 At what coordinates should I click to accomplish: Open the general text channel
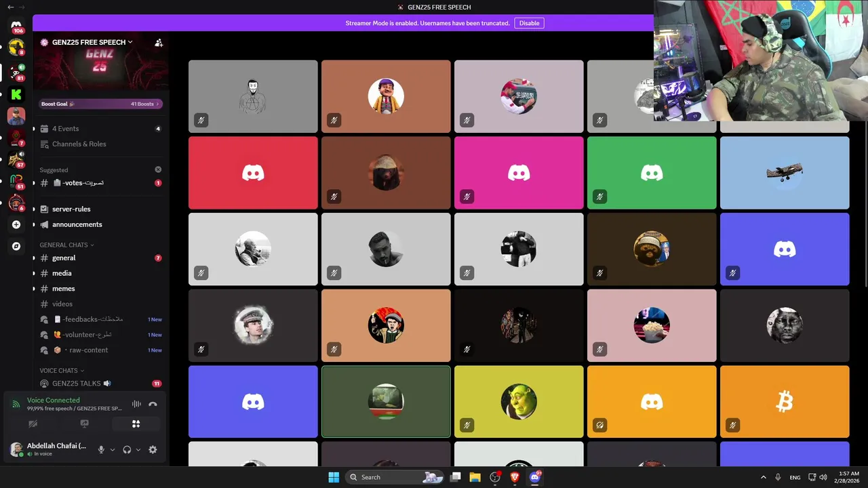click(x=100, y=258)
